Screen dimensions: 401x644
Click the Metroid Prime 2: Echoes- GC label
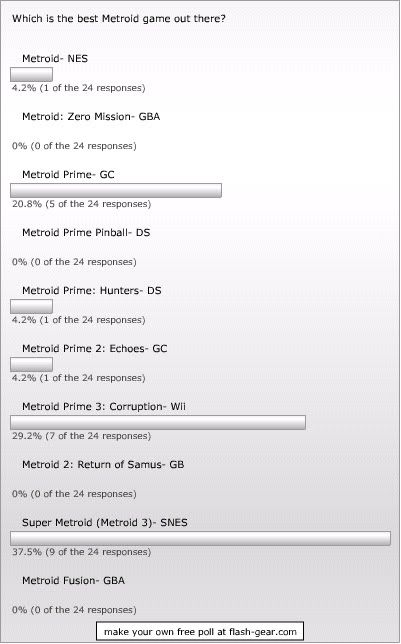(x=94, y=348)
